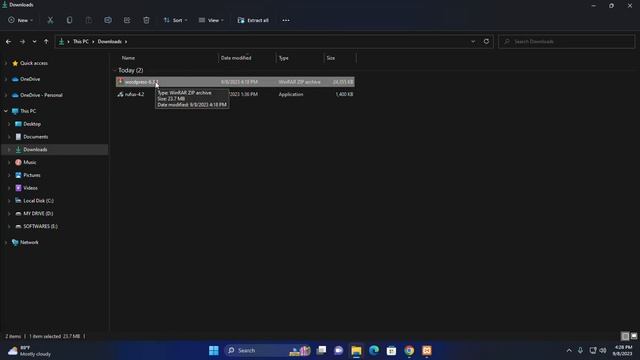Open the Chat app in taskbar
Viewport: 640px width, 360px height.
[x=339, y=351]
